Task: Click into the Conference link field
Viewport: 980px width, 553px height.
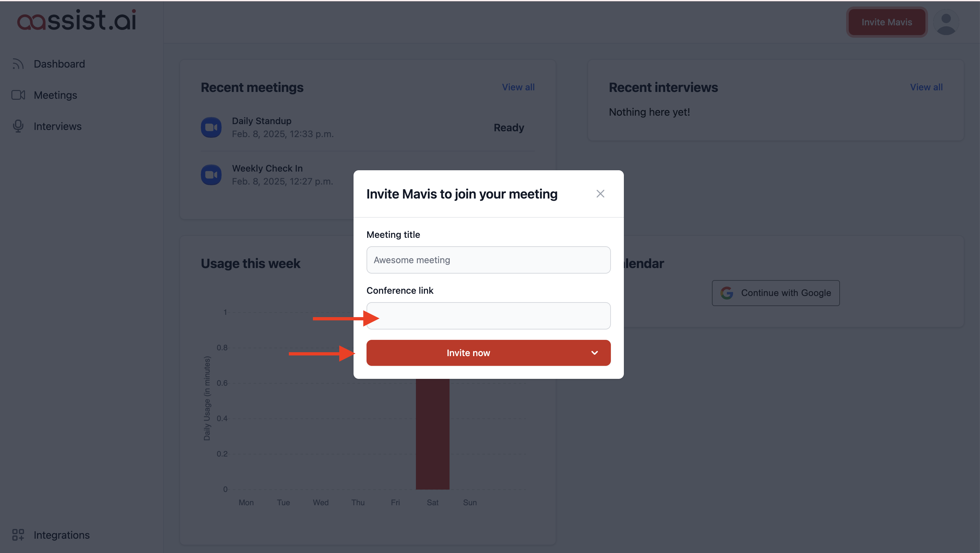Action: click(x=488, y=316)
